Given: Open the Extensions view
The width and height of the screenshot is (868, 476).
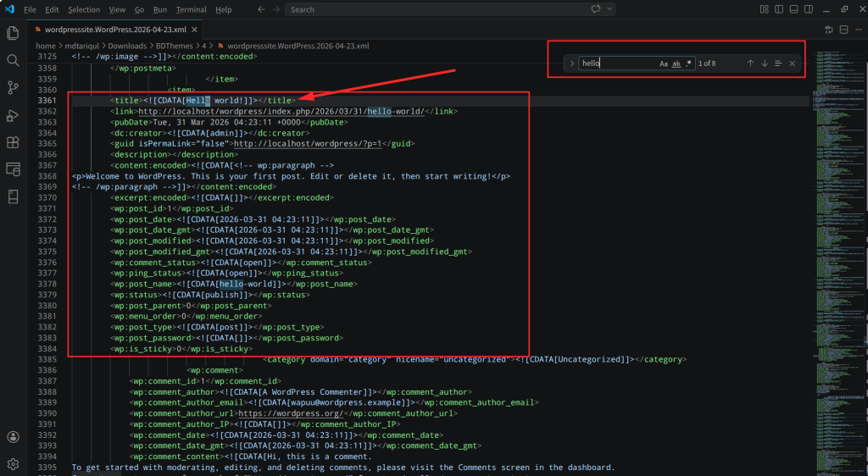Looking at the screenshot, I should [13, 142].
